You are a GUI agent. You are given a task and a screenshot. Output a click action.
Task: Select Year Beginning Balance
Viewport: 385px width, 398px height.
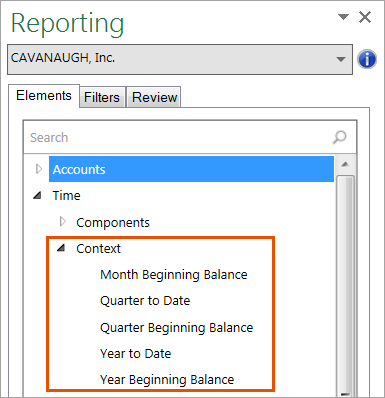click(167, 379)
